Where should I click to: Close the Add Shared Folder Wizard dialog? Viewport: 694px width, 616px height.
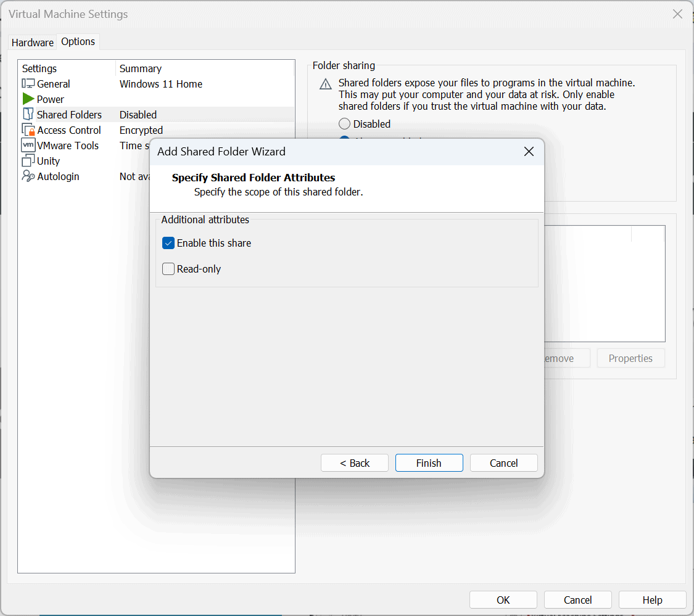pyautogui.click(x=529, y=152)
